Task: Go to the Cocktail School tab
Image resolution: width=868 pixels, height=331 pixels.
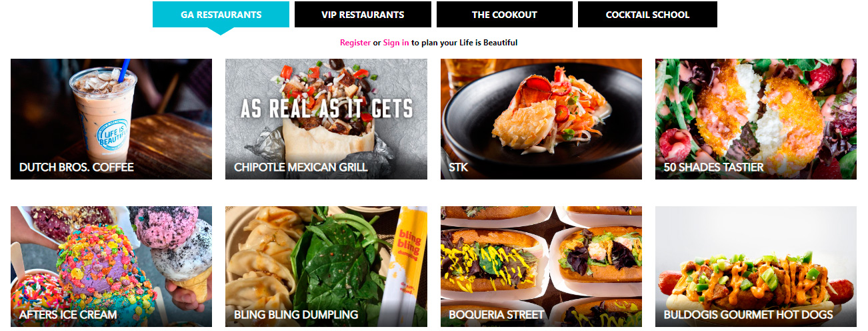Action: point(647,15)
